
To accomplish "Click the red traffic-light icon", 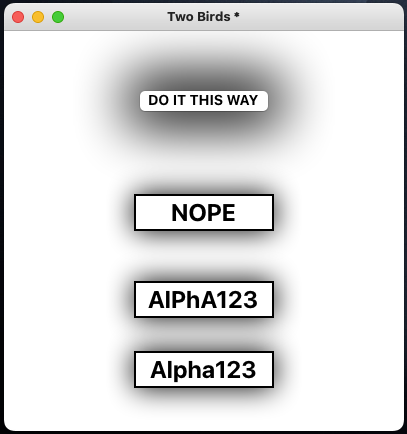I will click(18, 17).
